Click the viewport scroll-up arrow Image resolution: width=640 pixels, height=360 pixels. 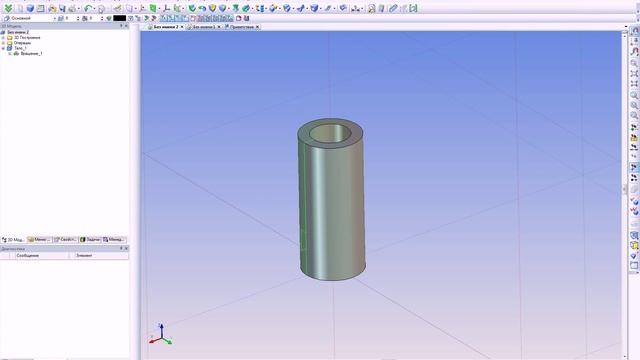point(624,35)
